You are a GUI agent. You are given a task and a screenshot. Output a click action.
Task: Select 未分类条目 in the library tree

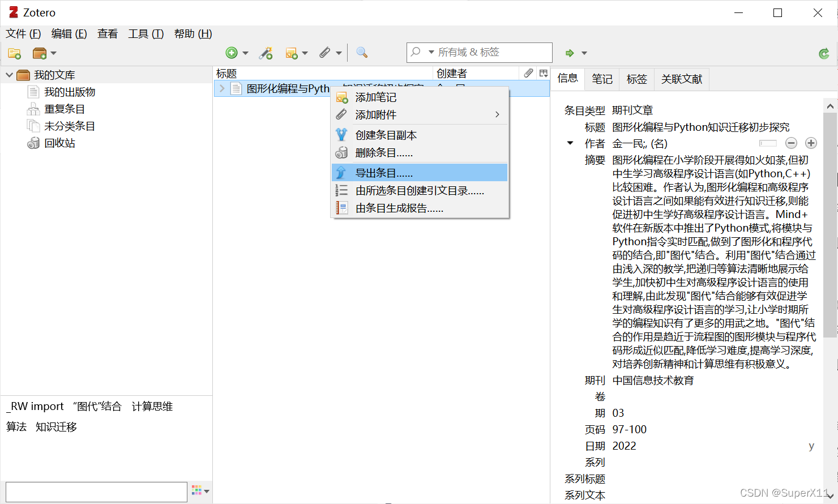pyautogui.click(x=70, y=126)
